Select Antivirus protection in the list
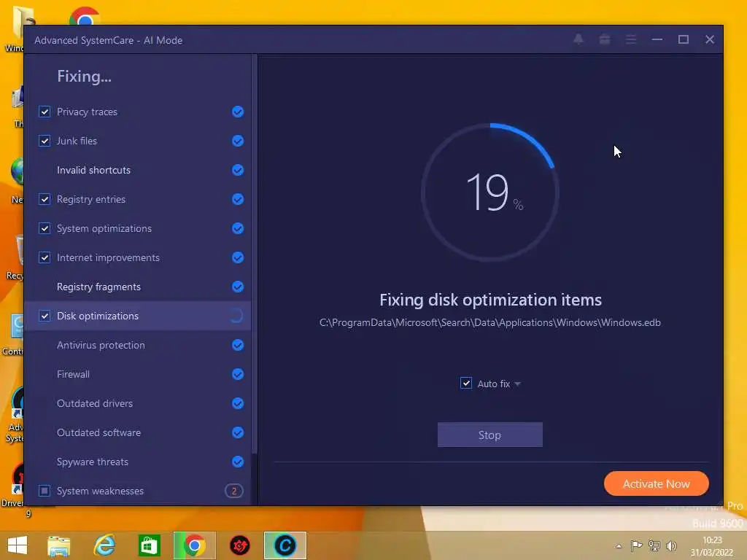The image size is (747, 560). 137,345
